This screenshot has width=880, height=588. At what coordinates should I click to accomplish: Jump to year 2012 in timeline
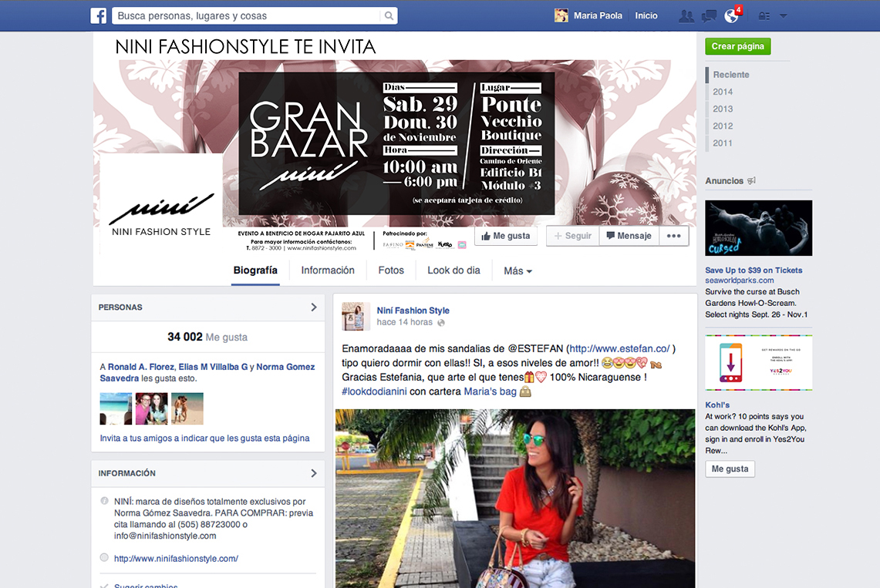coord(723,126)
